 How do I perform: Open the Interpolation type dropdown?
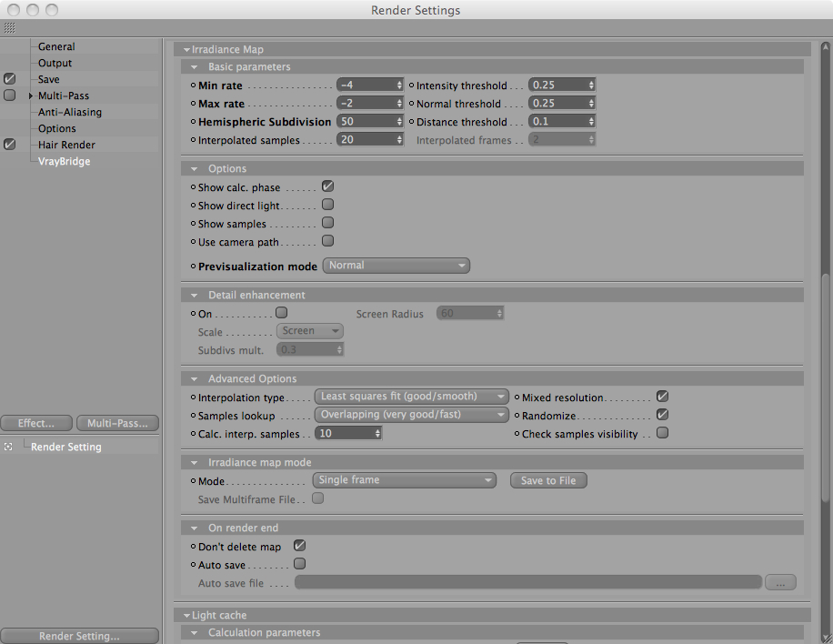point(412,397)
